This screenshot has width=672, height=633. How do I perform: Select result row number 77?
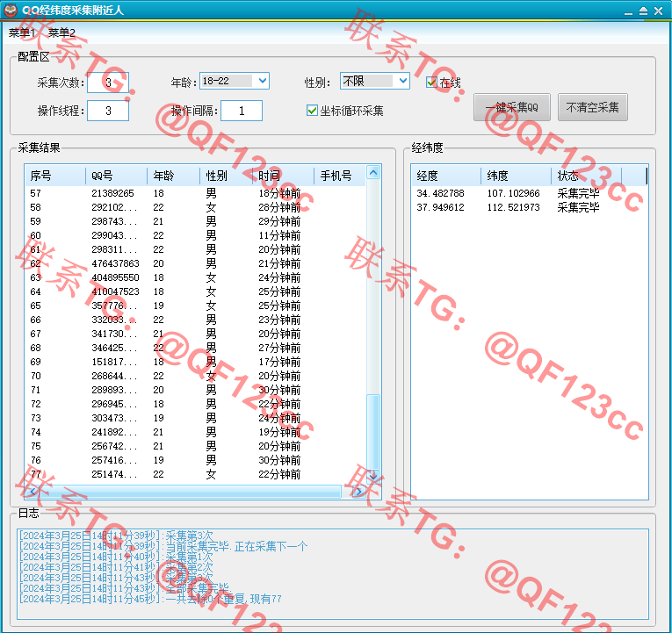pyautogui.click(x=195, y=474)
